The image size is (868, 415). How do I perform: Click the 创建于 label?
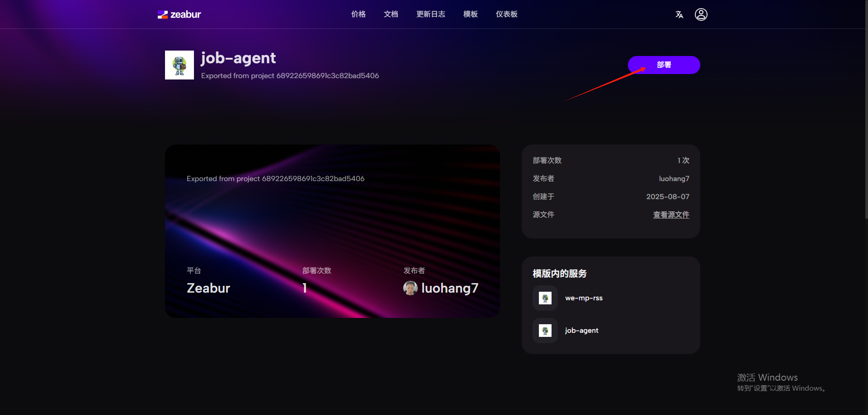coord(543,197)
